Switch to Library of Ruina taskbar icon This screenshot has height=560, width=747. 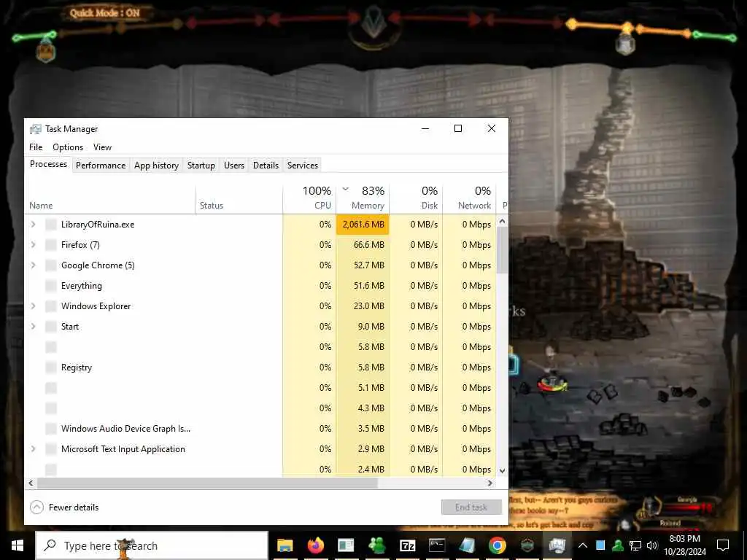tap(527, 545)
